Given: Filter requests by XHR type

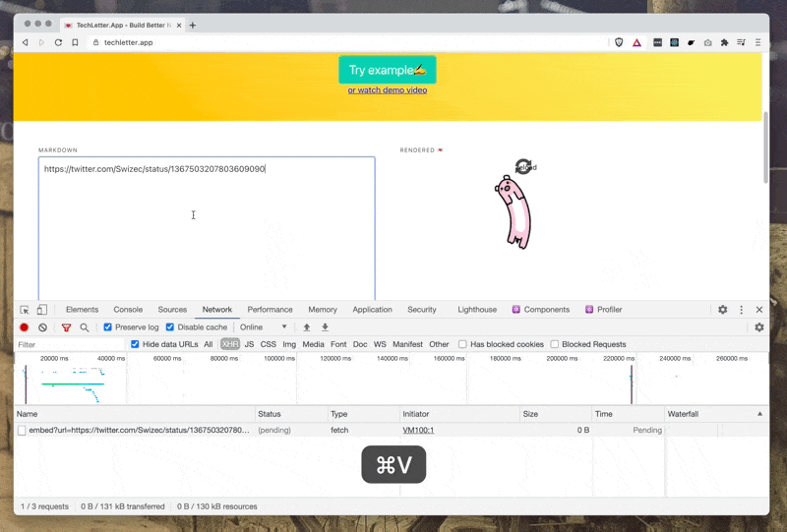Looking at the screenshot, I should [x=230, y=344].
